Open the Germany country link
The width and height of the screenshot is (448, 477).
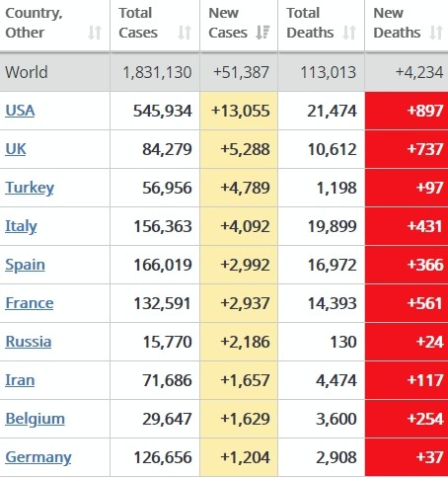(x=38, y=457)
